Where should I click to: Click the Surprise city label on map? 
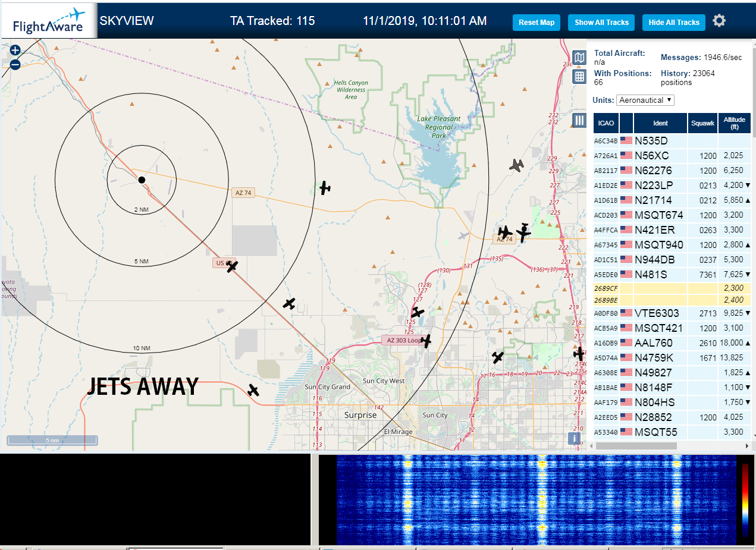pyautogui.click(x=360, y=415)
